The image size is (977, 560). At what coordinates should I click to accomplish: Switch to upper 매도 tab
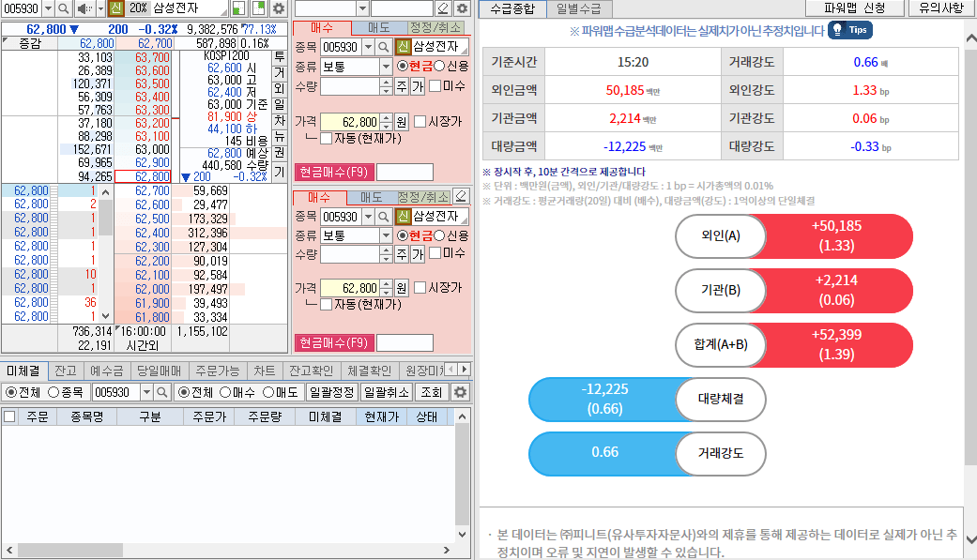click(378, 28)
